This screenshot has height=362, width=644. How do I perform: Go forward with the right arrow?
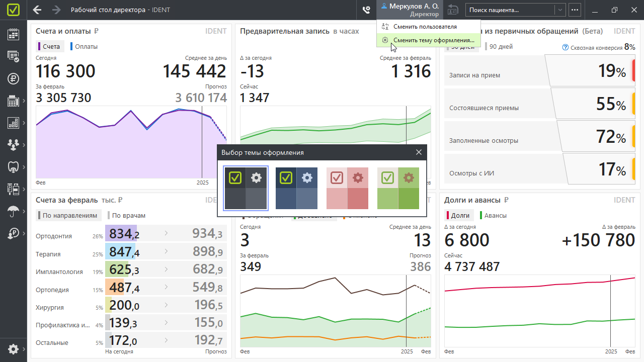pyautogui.click(x=56, y=10)
